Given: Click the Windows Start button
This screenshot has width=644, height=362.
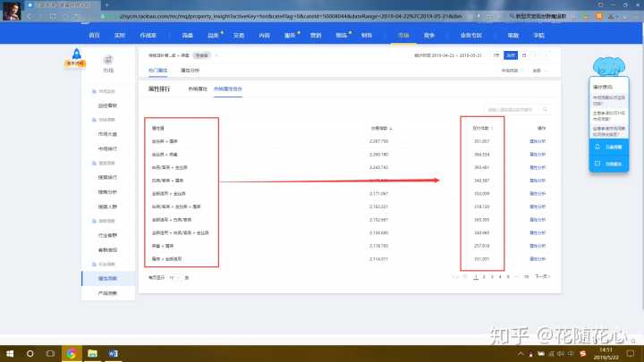Looking at the screenshot, I should 8,353.
